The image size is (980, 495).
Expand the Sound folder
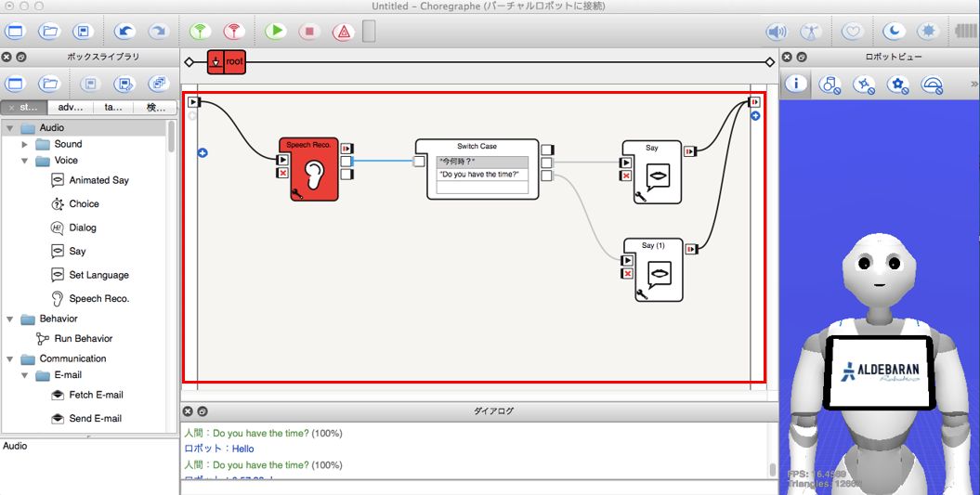click(x=25, y=144)
